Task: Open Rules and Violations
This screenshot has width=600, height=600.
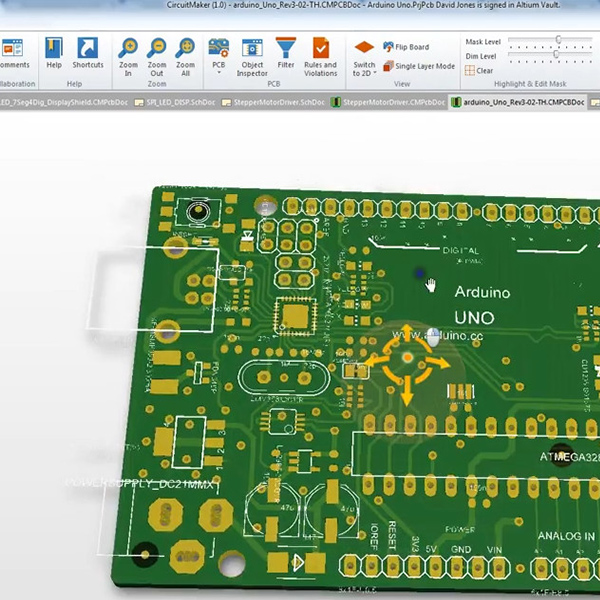Action: point(320,54)
